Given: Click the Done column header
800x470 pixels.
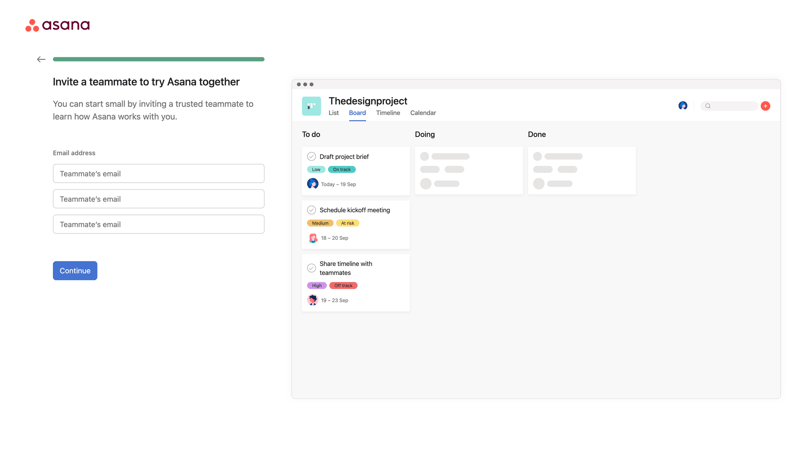Looking at the screenshot, I should click(x=537, y=134).
